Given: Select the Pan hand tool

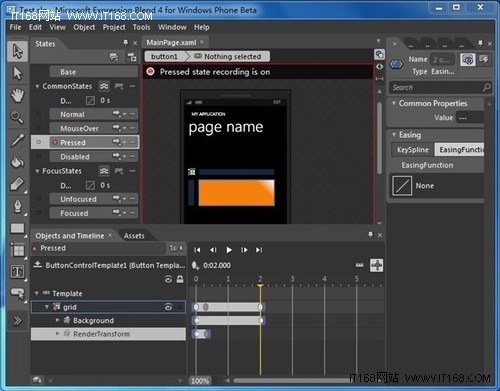Looking at the screenshot, I should [x=17, y=96].
